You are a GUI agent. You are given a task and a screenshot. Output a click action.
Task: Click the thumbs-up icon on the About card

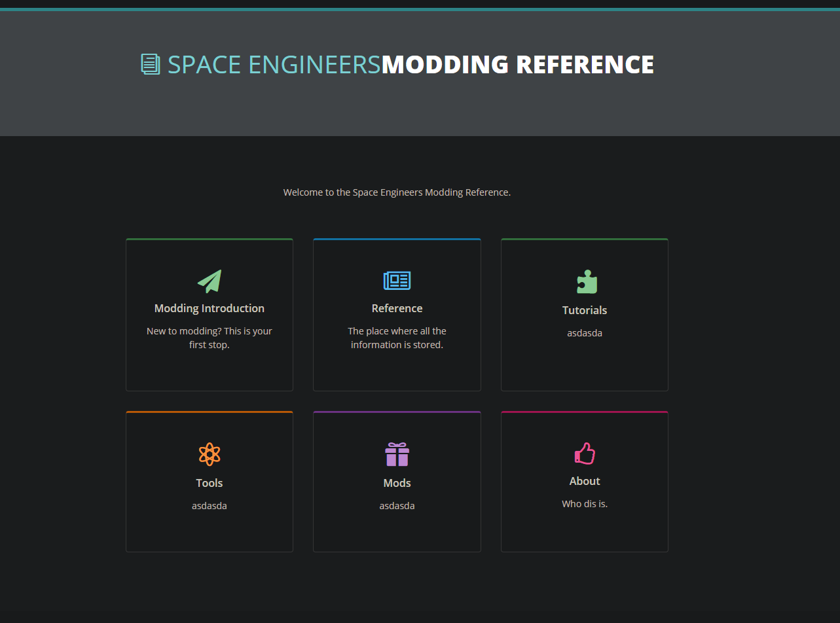(x=584, y=453)
